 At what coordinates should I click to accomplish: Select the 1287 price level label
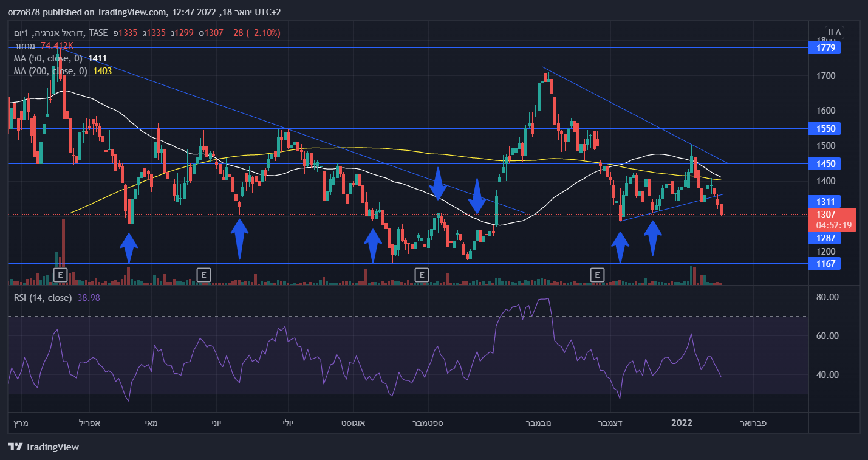(825, 238)
